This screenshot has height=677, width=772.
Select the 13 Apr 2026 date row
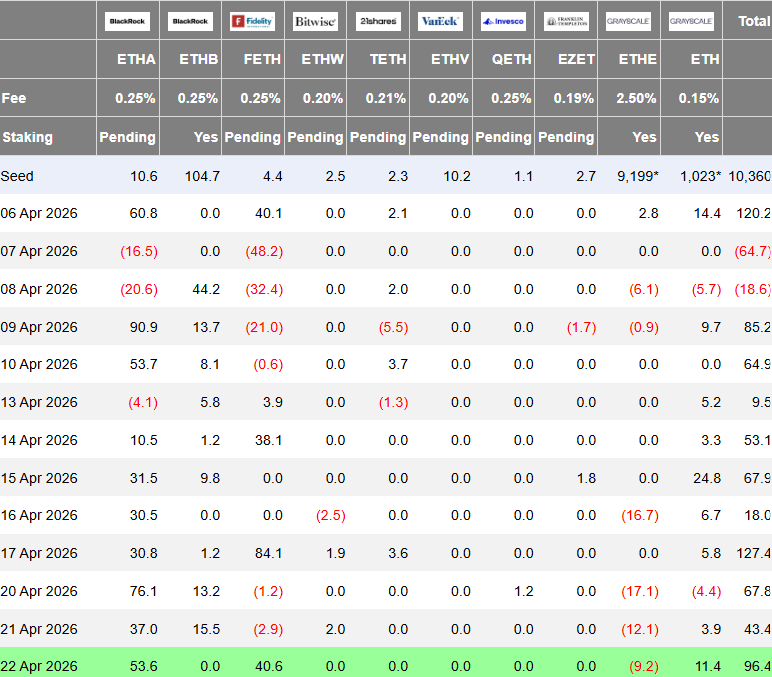click(386, 402)
